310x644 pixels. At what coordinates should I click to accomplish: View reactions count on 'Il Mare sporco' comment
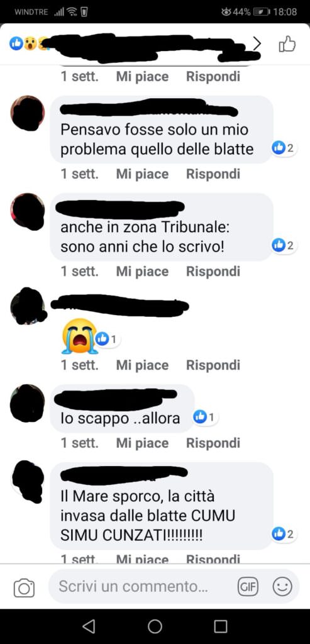pos(284,534)
